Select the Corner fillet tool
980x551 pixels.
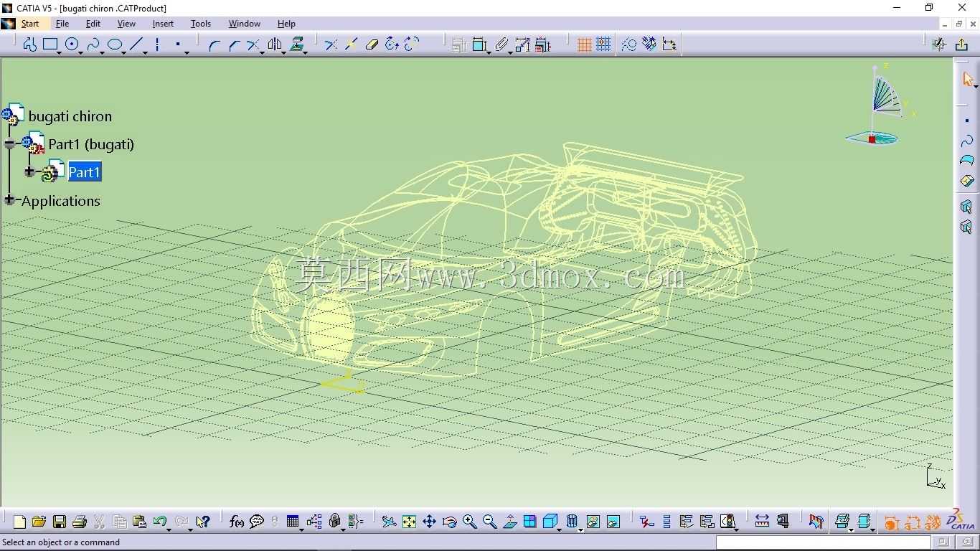coord(214,44)
